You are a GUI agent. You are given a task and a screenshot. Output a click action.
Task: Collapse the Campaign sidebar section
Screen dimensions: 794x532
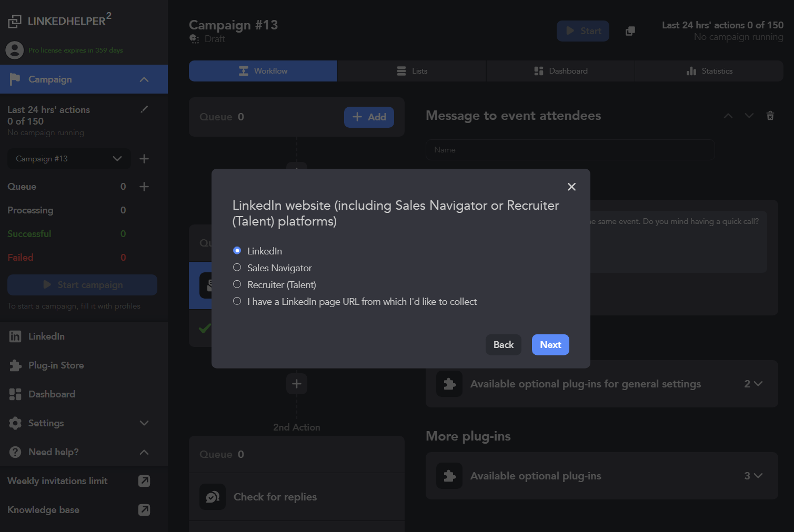click(x=144, y=79)
